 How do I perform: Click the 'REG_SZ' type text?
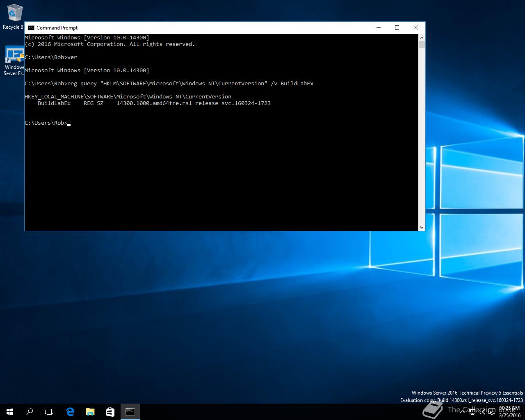[94, 103]
